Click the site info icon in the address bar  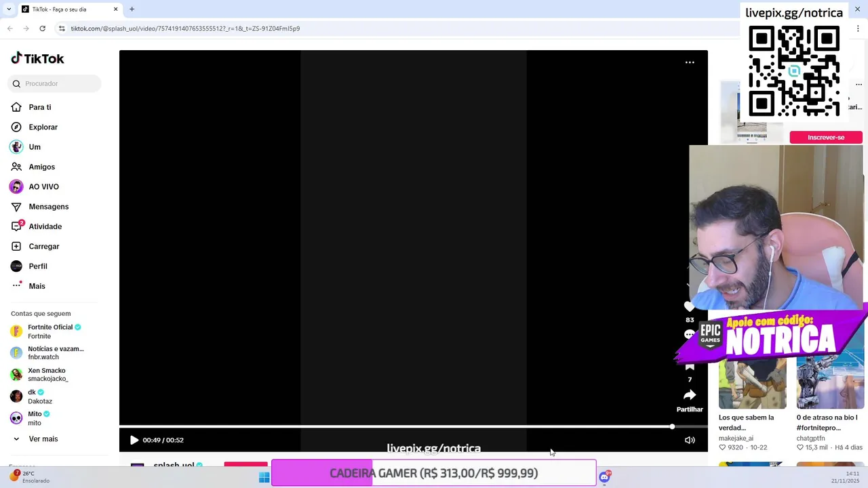[62, 28]
